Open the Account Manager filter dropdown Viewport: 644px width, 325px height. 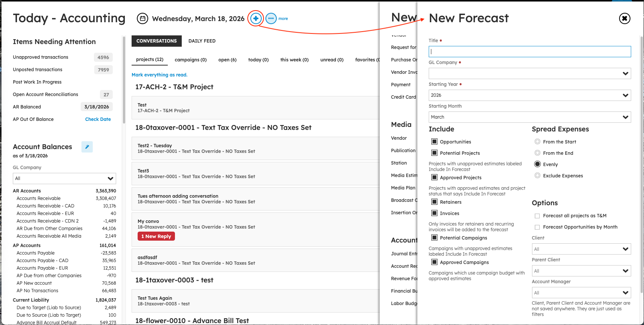[581, 293]
